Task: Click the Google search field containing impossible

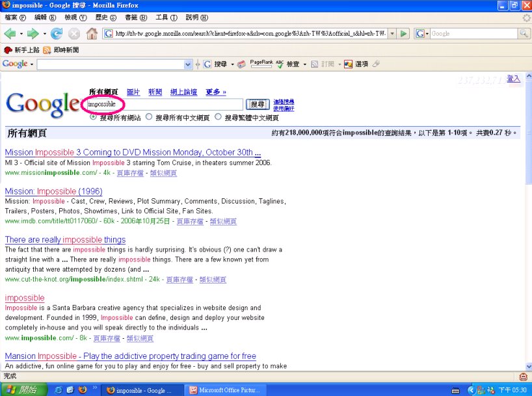Action: click(x=164, y=105)
